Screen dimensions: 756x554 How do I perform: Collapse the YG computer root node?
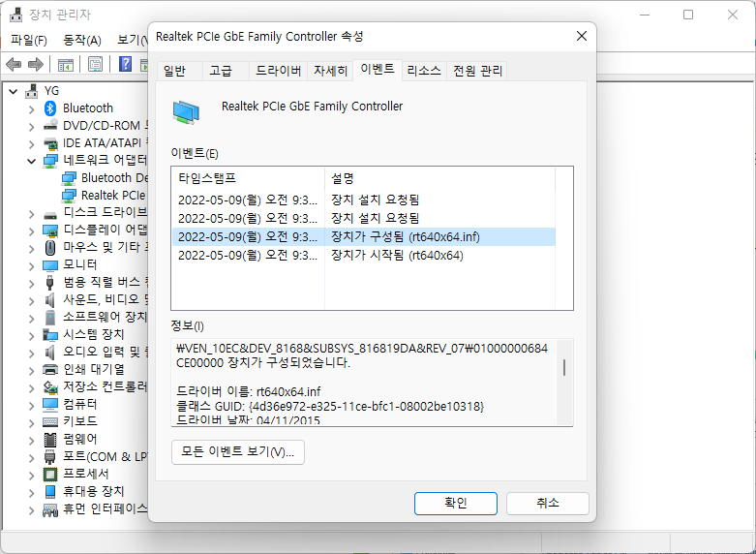[14, 91]
